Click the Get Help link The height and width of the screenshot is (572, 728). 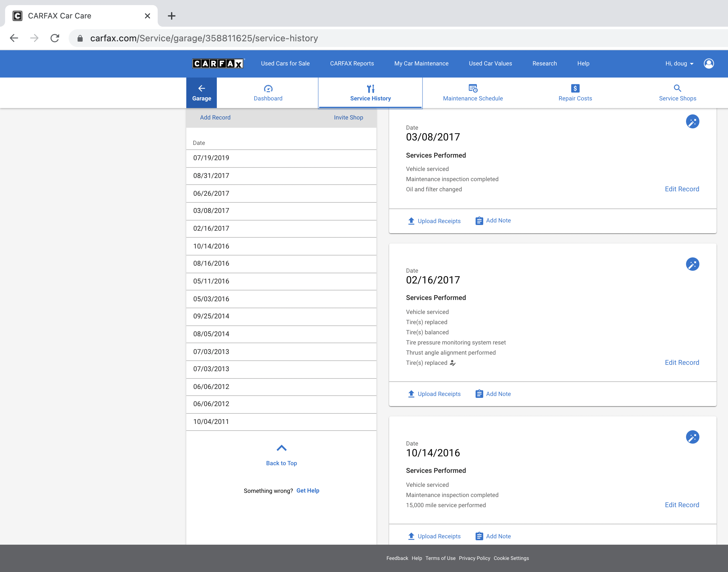pyautogui.click(x=307, y=491)
